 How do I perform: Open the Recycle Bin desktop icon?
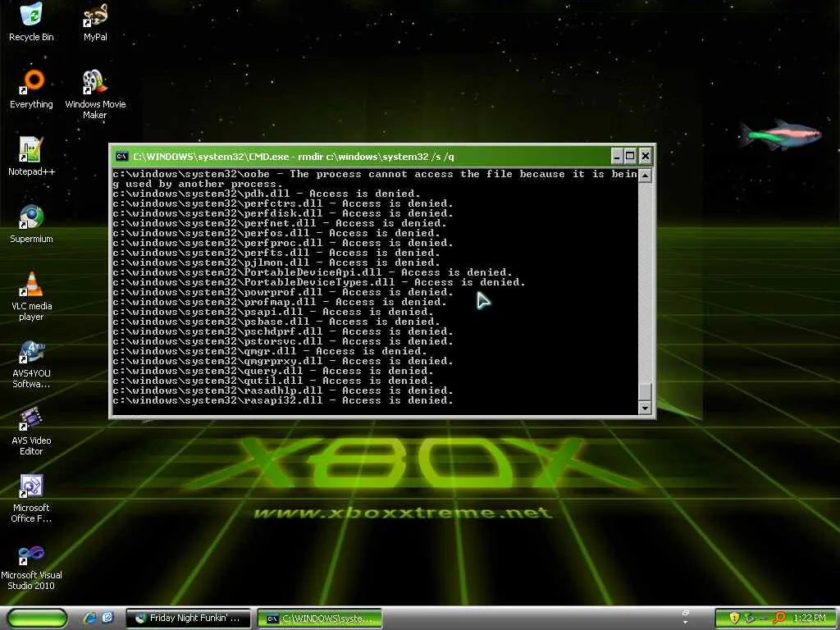point(31,21)
